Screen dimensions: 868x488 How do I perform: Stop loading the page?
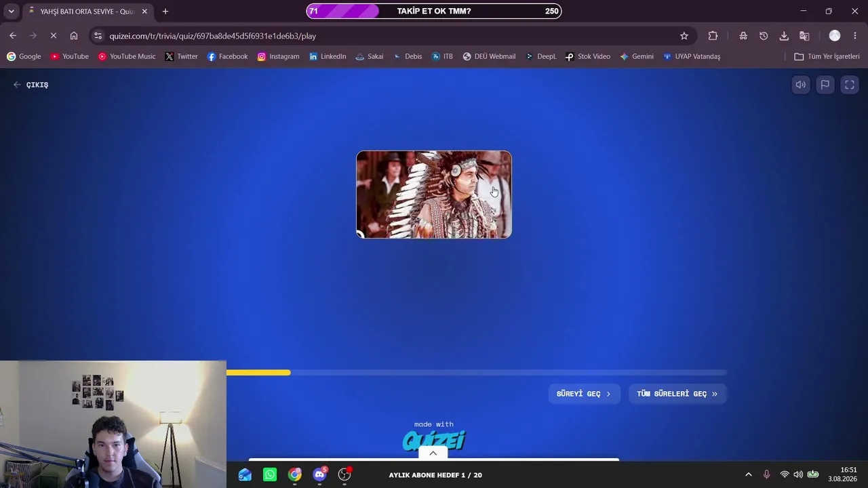pos(54,36)
